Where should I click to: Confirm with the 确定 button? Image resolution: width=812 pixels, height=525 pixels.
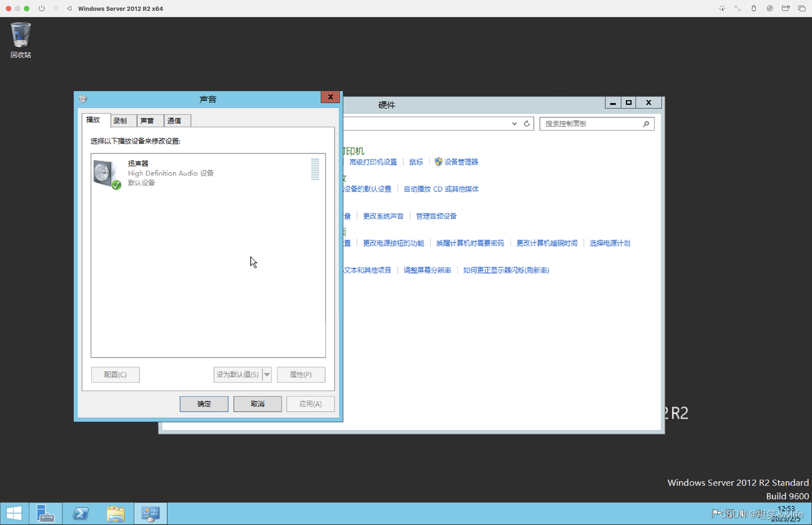(x=204, y=404)
